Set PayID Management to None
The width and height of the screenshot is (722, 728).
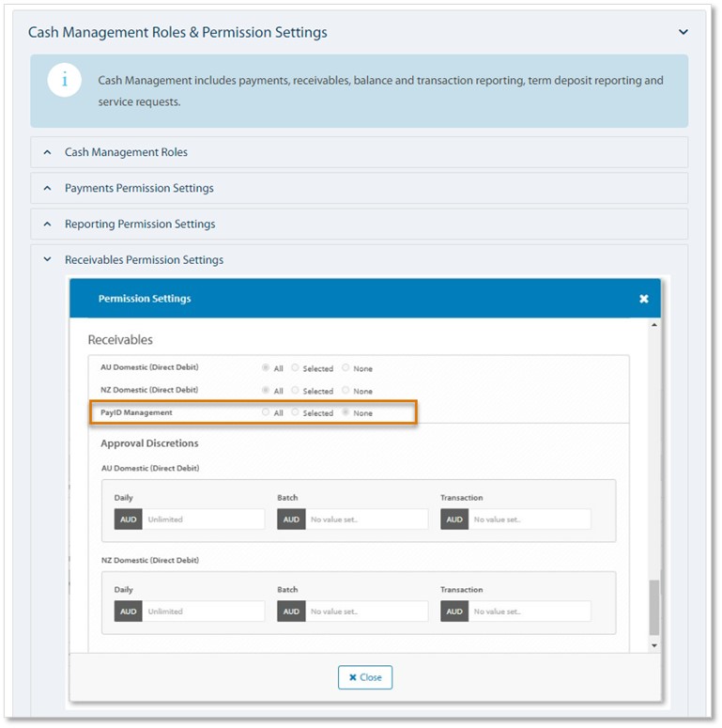coord(346,412)
